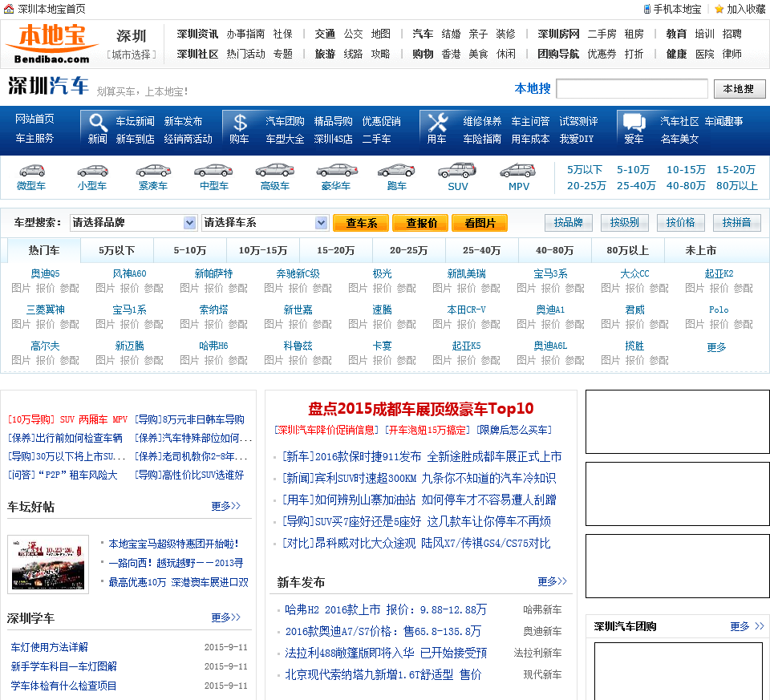Click the SUV vehicle icon

click(x=457, y=170)
